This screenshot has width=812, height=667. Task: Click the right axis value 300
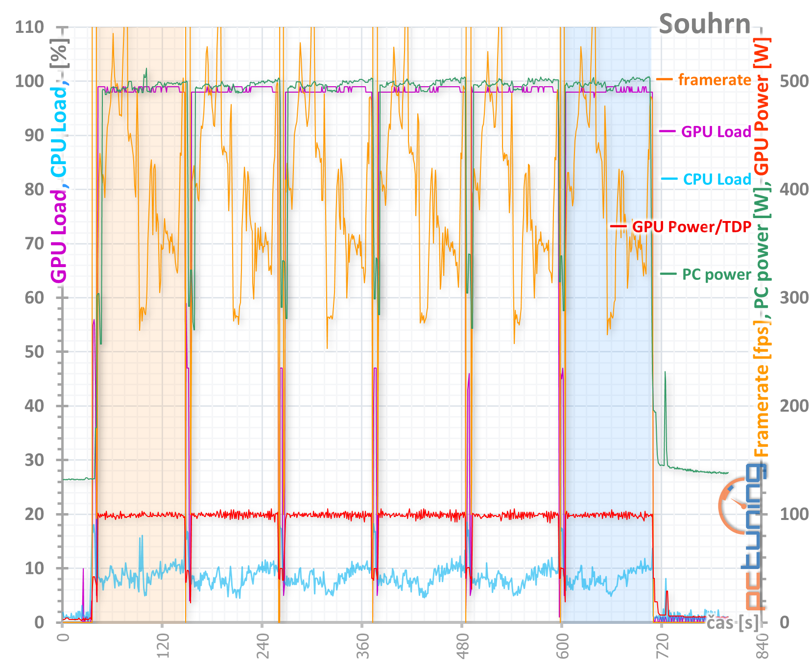[794, 297]
